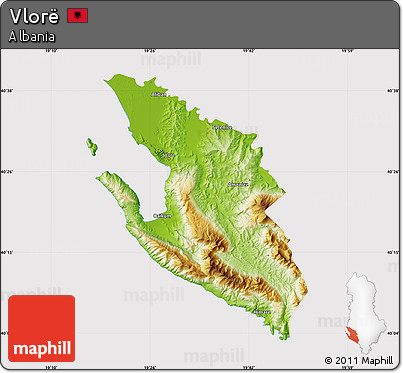403x373 pixels.
Task: Open the Albania locator inset map
Action: click(366, 313)
